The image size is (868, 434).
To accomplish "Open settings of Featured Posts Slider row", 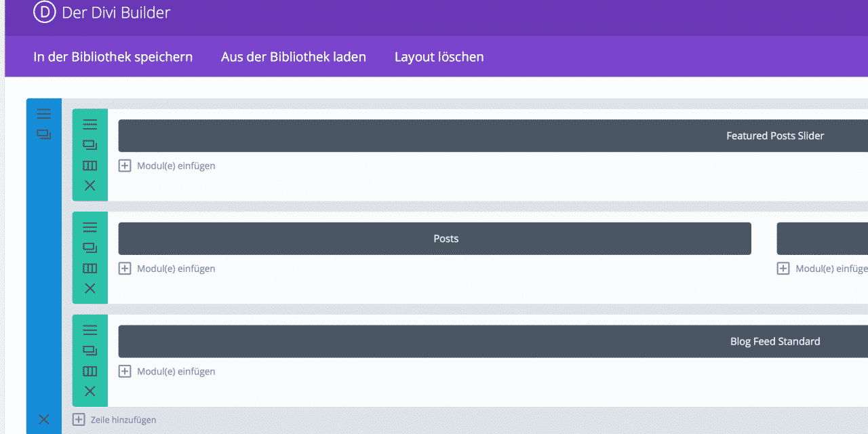I will click(90, 125).
